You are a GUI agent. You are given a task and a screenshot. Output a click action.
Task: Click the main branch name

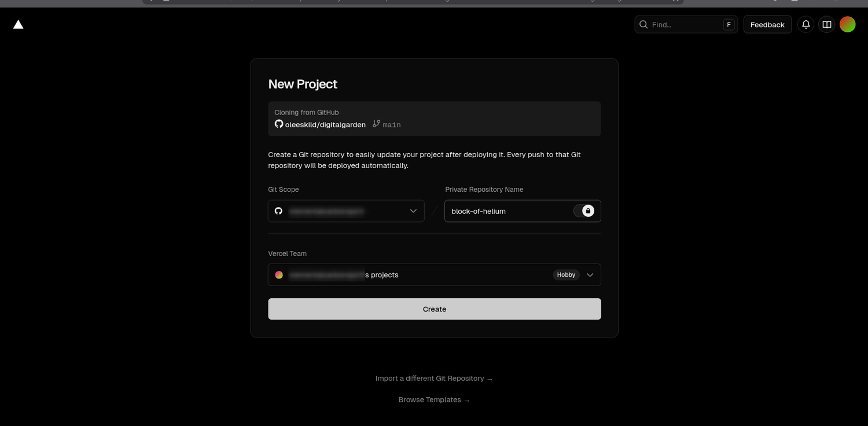(392, 125)
